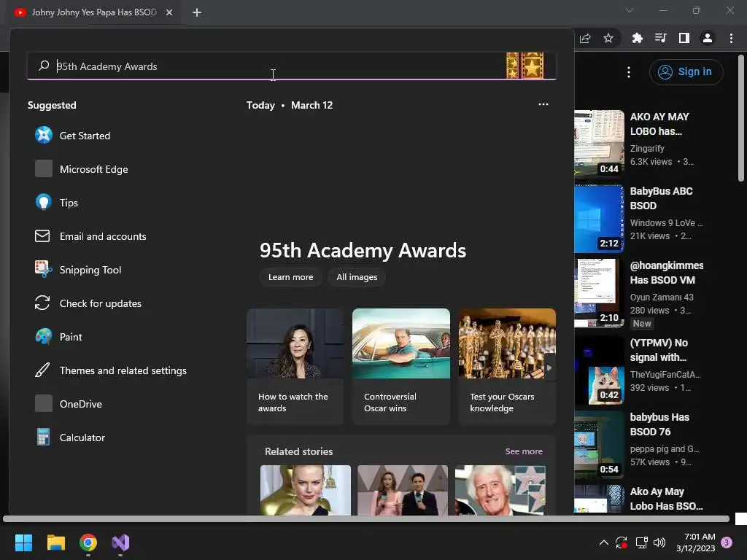747x560 pixels.
Task: Open (YTPMV) No signal video
Action: (599, 370)
